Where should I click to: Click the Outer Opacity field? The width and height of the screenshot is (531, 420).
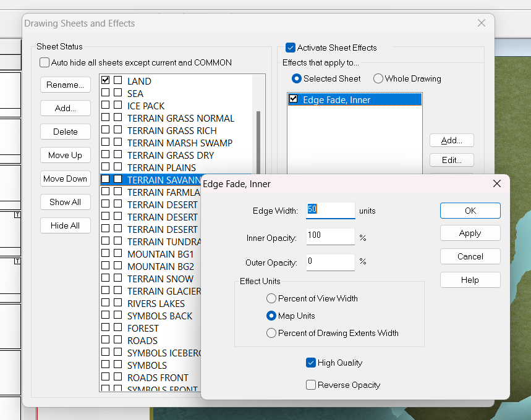tap(330, 262)
